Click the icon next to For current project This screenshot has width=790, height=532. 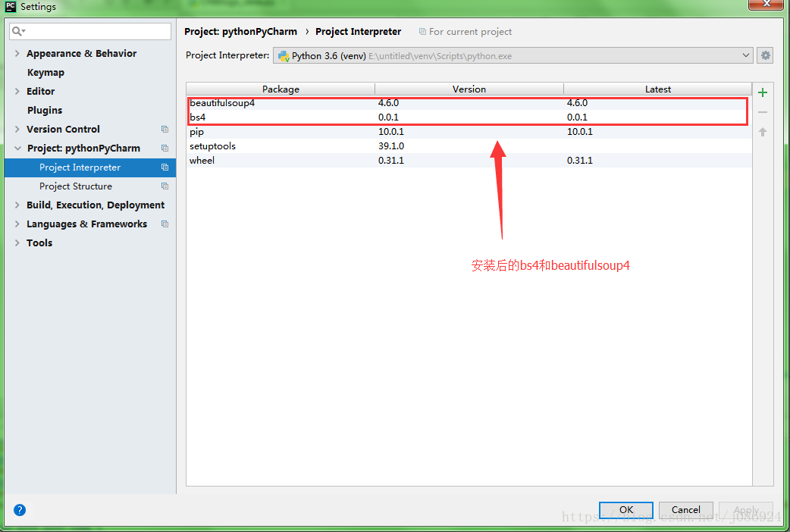click(422, 32)
